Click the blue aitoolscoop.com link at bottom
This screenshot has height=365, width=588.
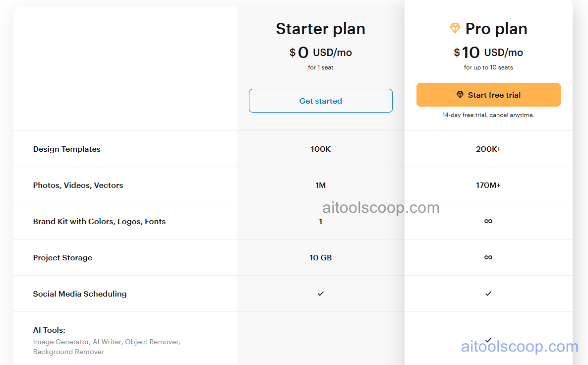click(519, 347)
